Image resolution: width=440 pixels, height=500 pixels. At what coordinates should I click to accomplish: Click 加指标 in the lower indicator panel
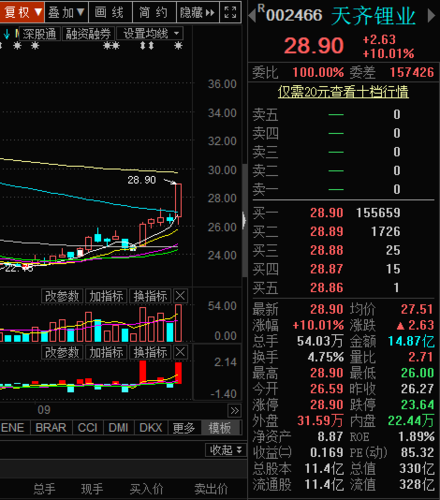[x=106, y=352]
